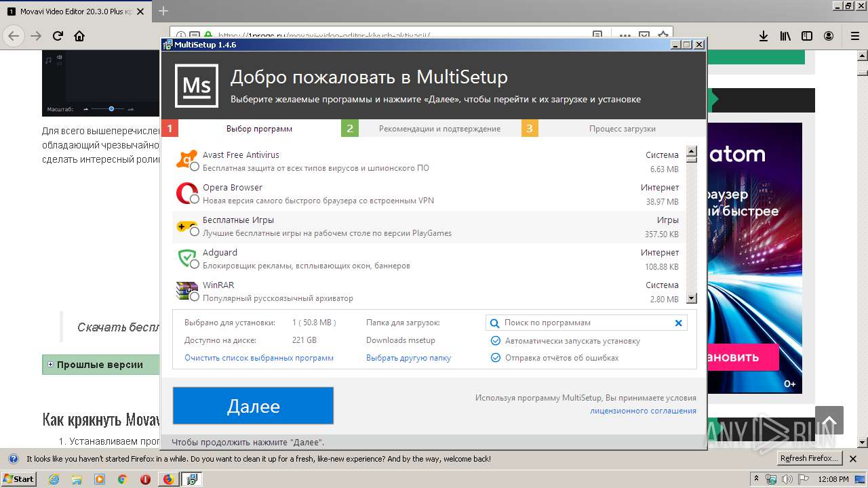
Task: Click the Бесплатные Игры gamepad icon
Action: pos(186,226)
